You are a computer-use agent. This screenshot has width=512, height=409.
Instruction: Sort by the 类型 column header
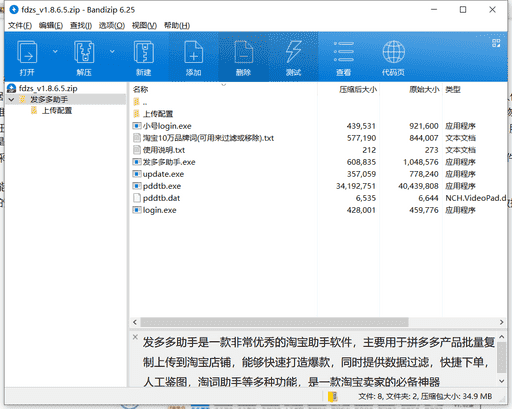(x=453, y=89)
